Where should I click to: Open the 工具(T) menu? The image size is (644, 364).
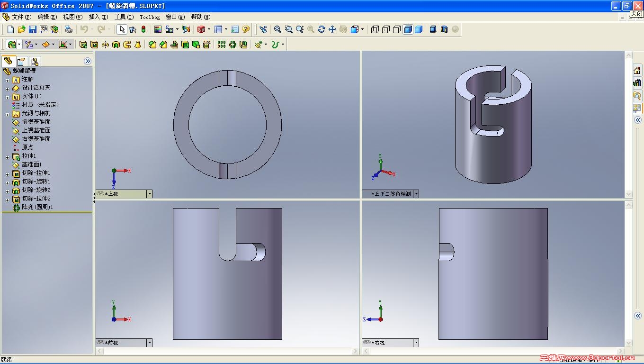point(124,17)
